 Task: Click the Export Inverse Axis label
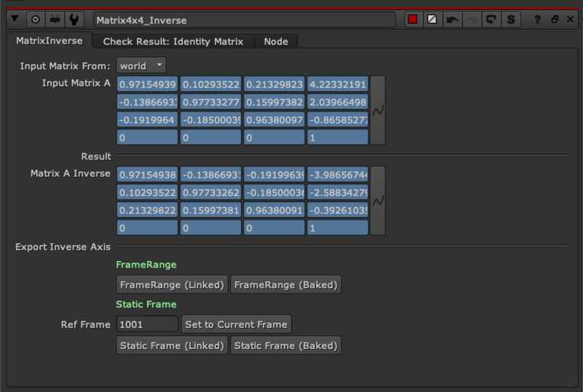click(63, 247)
